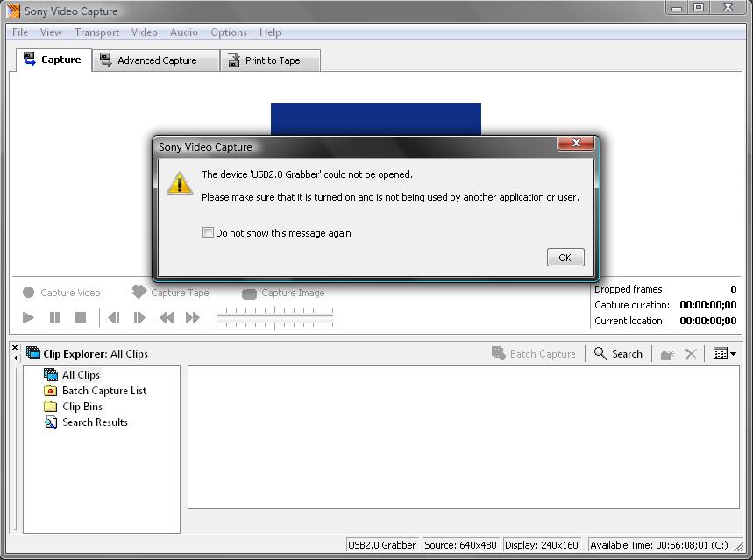This screenshot has height=560, width=753.
Task: Select Search Results in the tree
Action: (x=86, y=422)
